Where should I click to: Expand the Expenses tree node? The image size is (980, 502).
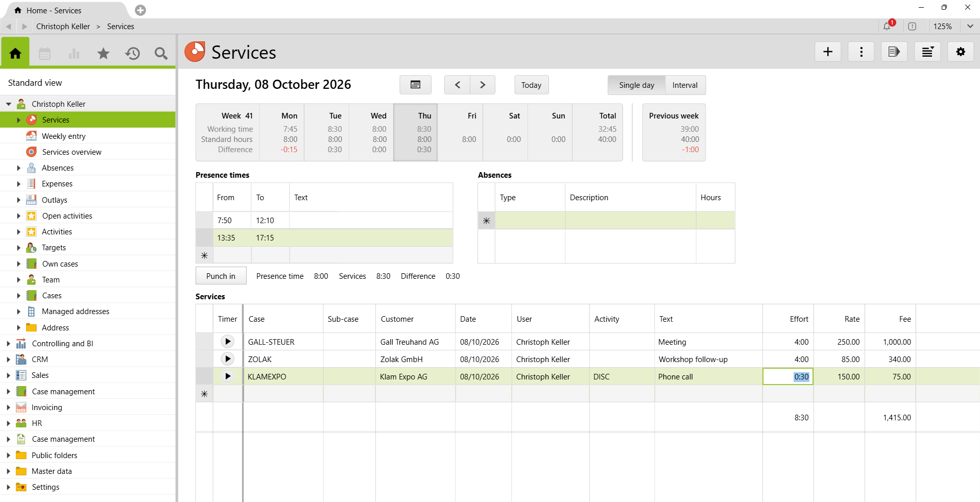tap(18, 184)
